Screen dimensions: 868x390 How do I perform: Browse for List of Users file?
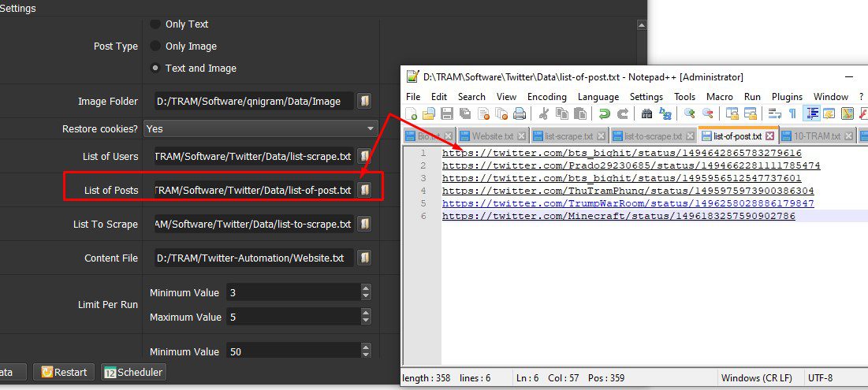[364, 157]
